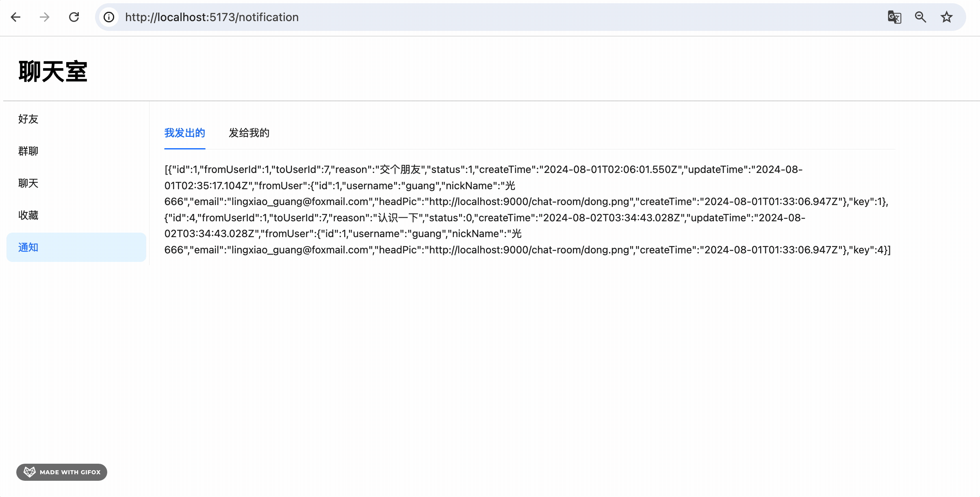Go to the 聊天 sidebar menu item
Viewport: 980px width, 497px height.
pos(28,183)
